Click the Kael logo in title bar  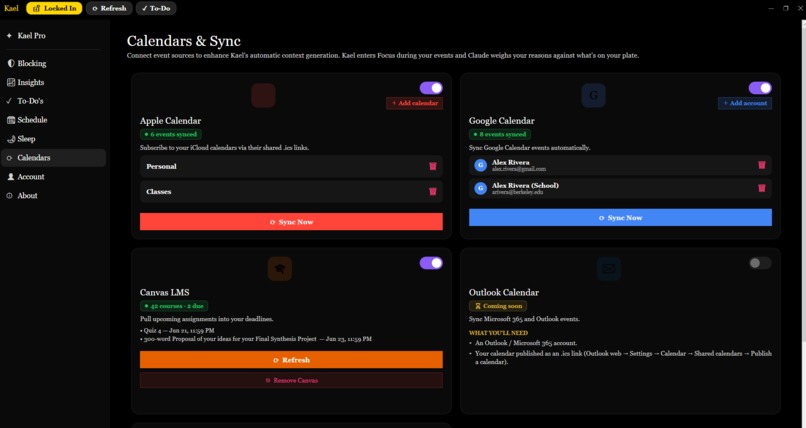(x=11, y=8)
